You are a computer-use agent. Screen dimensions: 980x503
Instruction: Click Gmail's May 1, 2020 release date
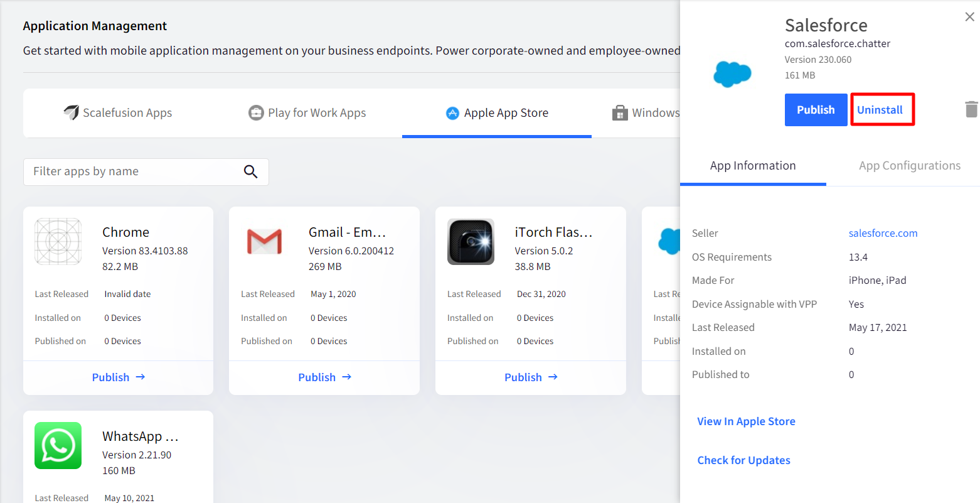point(333,294)
